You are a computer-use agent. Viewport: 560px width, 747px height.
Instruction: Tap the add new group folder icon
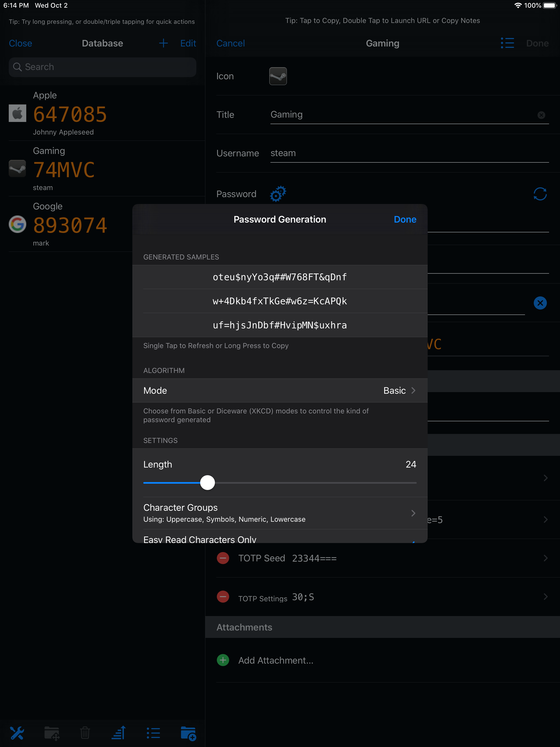[188, 733]
